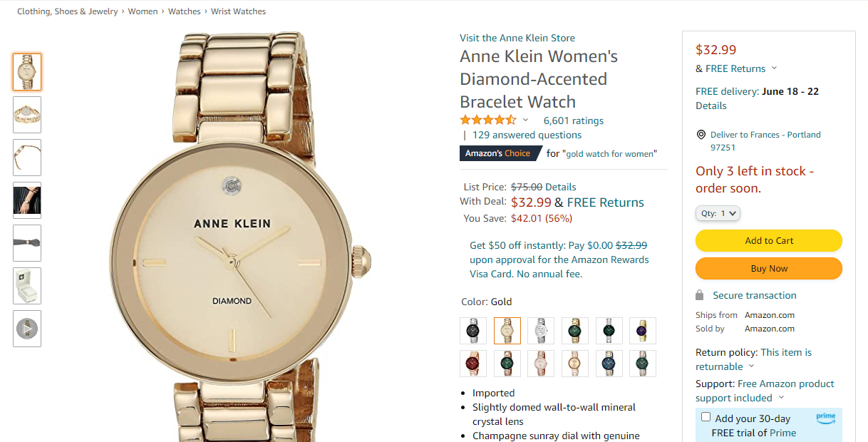Screen dimensions: 868x442
Task: View the watch gift box thumbnail
Action: tap(27, 286)
